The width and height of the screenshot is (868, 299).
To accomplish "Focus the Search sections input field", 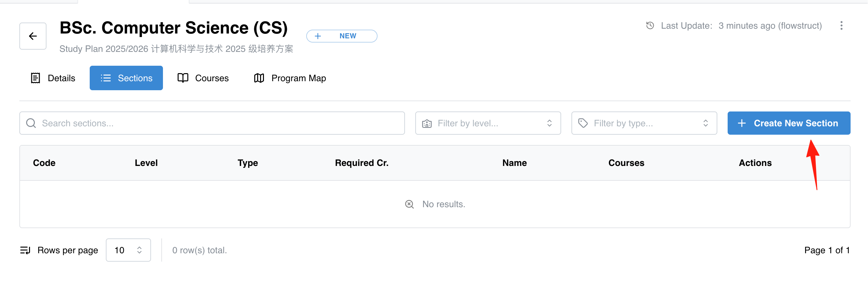I will pyautogui.click(x=212, y=123).
